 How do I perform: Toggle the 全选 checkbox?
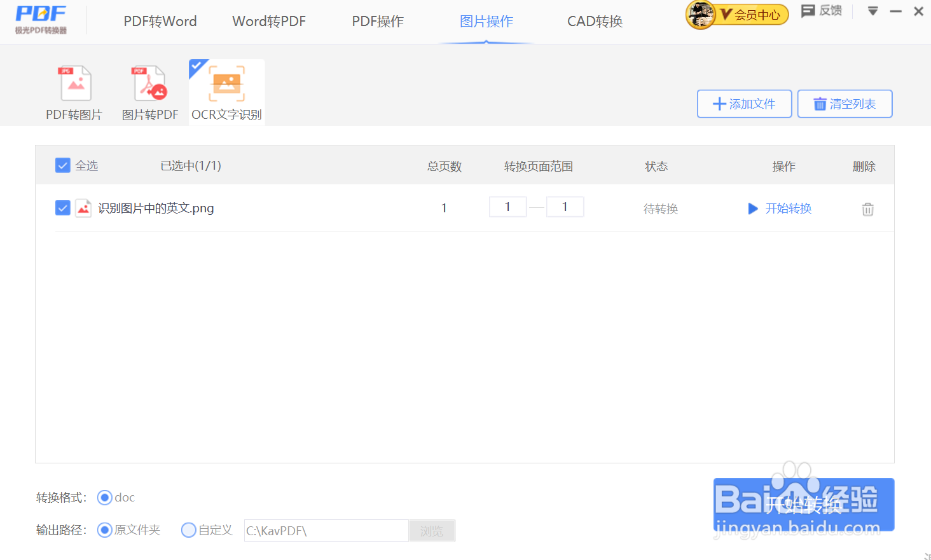click(63, 166)
